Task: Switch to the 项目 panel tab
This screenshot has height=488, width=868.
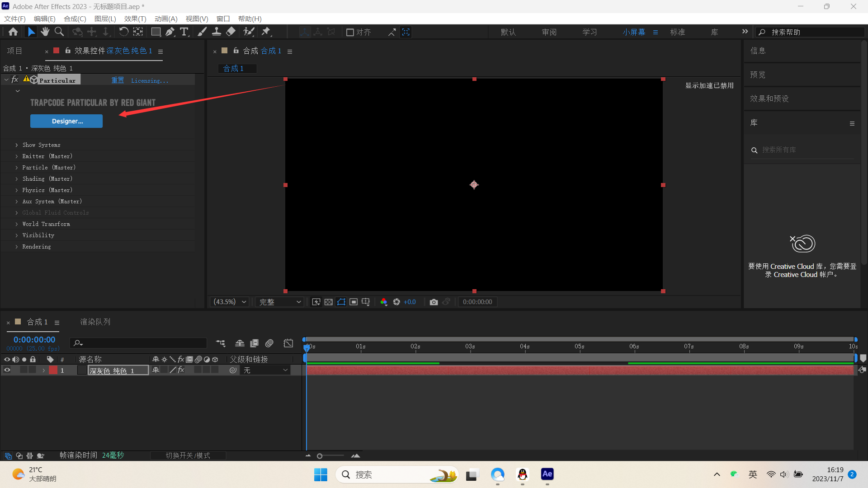Action: click(x=14, y=51)
